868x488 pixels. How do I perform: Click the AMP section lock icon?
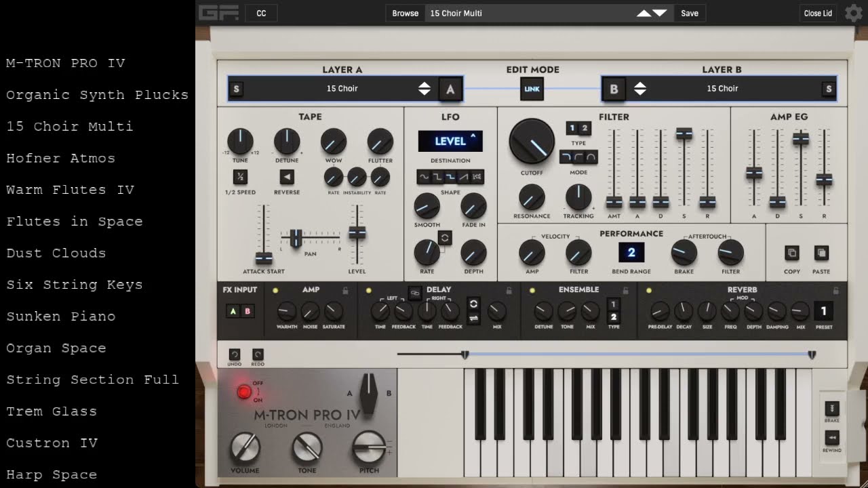(x=346, y=290)
